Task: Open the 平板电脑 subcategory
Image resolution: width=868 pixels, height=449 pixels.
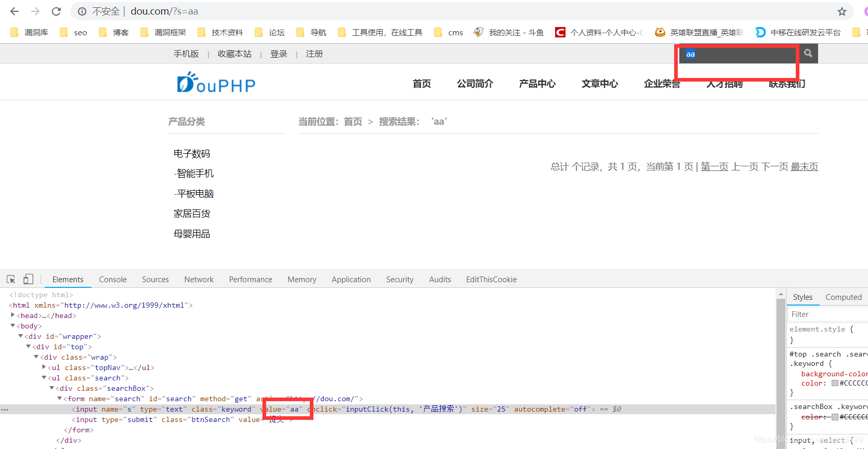Action: 194,194
